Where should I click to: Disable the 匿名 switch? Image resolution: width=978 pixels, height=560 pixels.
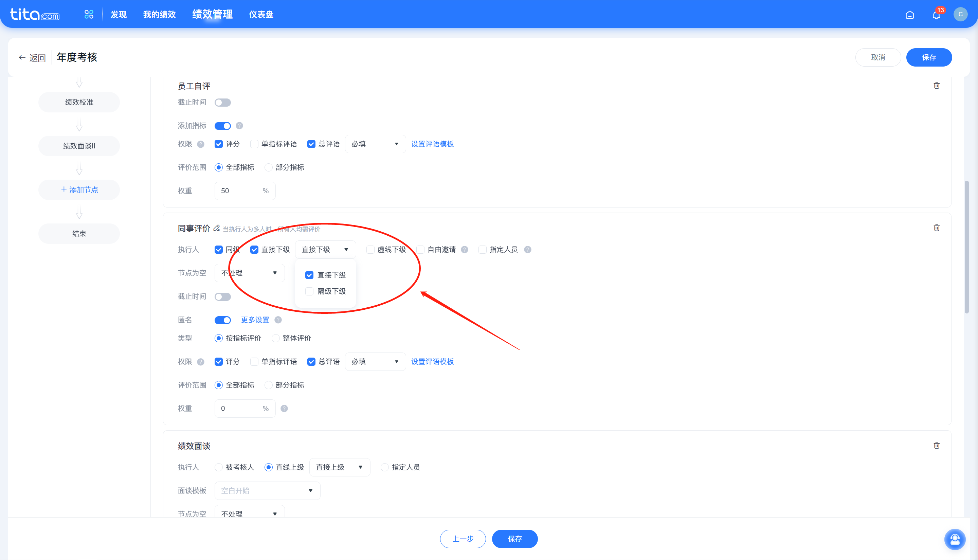(223, 320)
